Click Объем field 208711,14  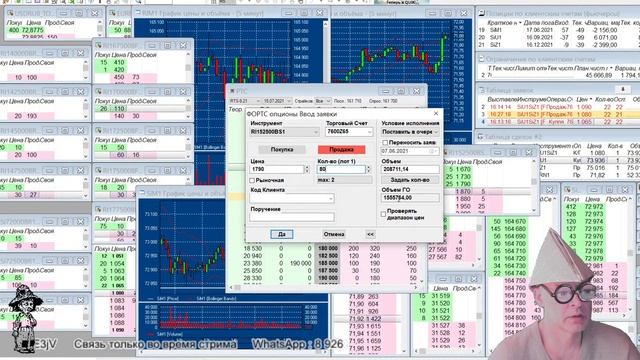pyautogui.click(x=410, y=169)
